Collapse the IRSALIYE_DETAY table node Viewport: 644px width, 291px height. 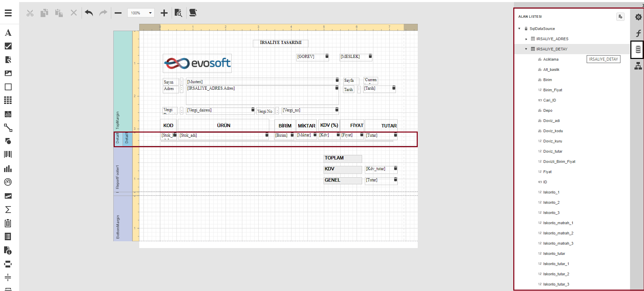click(x=526, y=49)
